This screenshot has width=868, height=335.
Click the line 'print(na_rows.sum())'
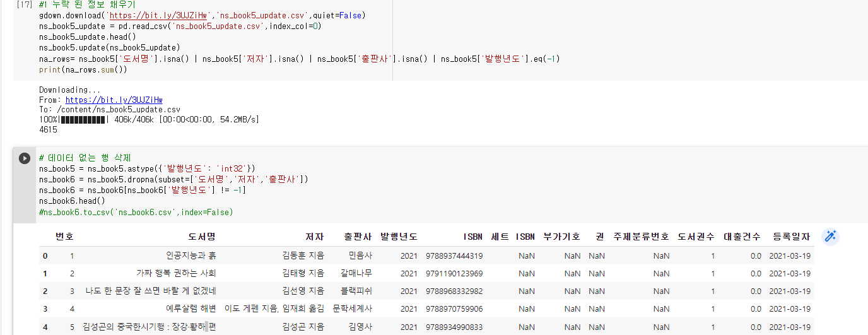pos(83,69)
